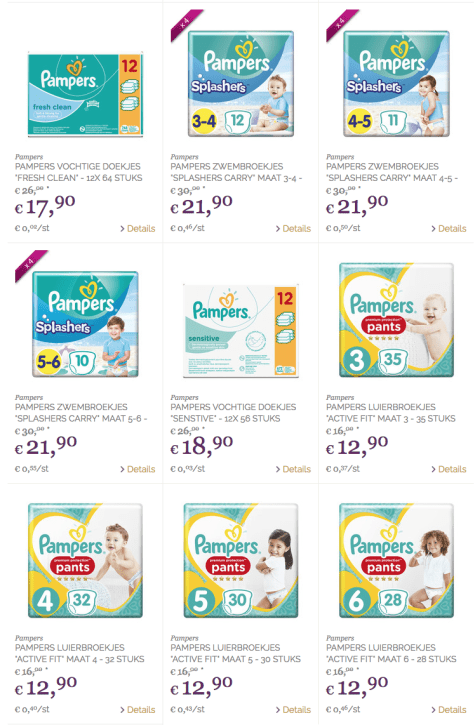View the Pampers Sensitive wipes image
Screen dimensions: 475x725
(x=241, y=331)
